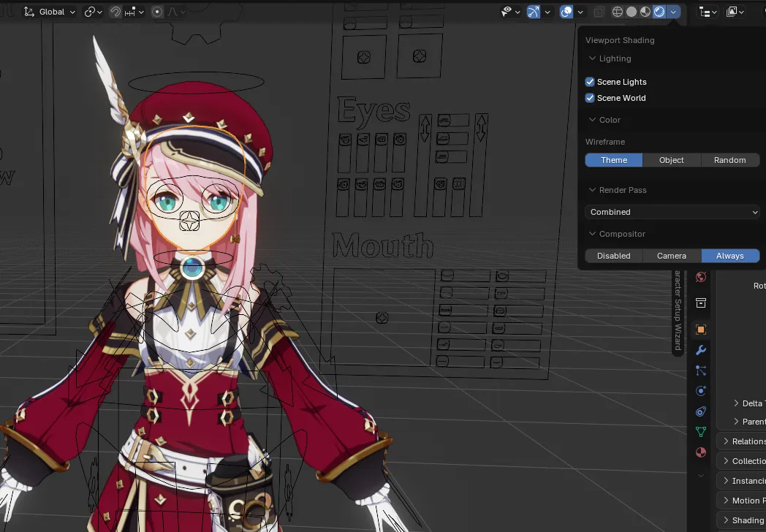Expand the Collections panel
This screenshot has width=766, height=532.
[x=742, y=461]
